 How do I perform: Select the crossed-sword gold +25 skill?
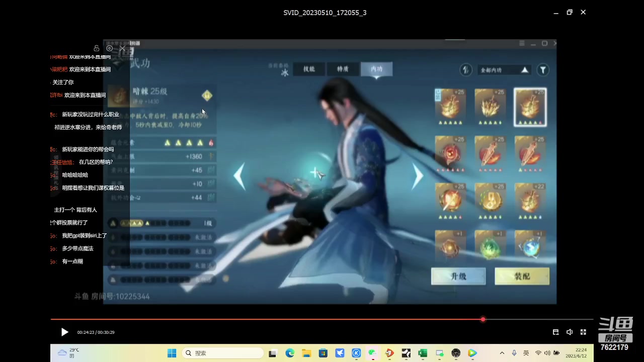point(450,202)
